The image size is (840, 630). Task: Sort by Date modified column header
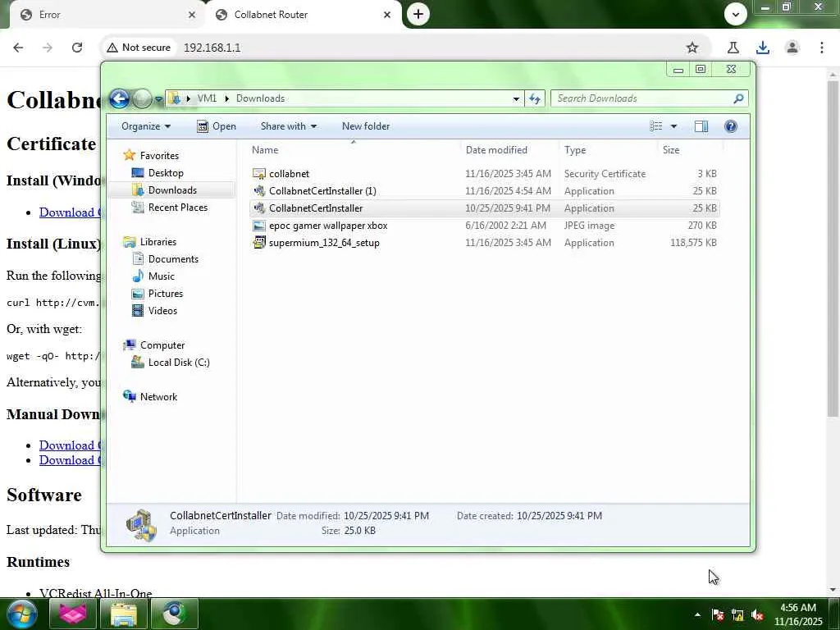point(509,150)
